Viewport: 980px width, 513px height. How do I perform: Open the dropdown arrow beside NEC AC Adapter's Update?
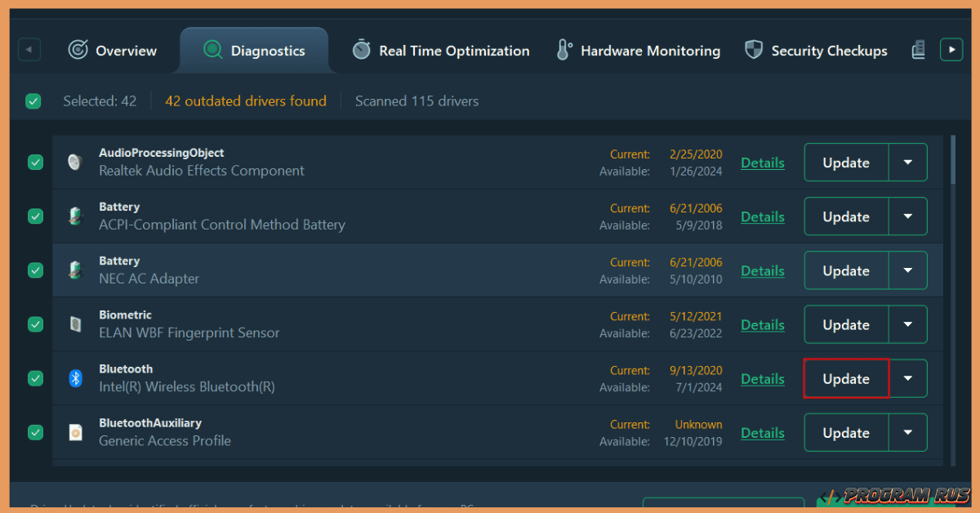(907, 270)
